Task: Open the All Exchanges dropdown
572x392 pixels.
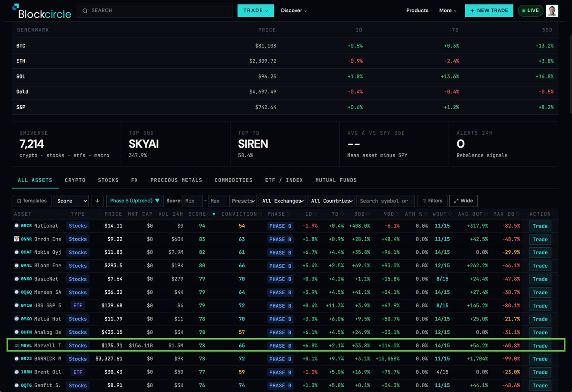Action: pos(283,201)
